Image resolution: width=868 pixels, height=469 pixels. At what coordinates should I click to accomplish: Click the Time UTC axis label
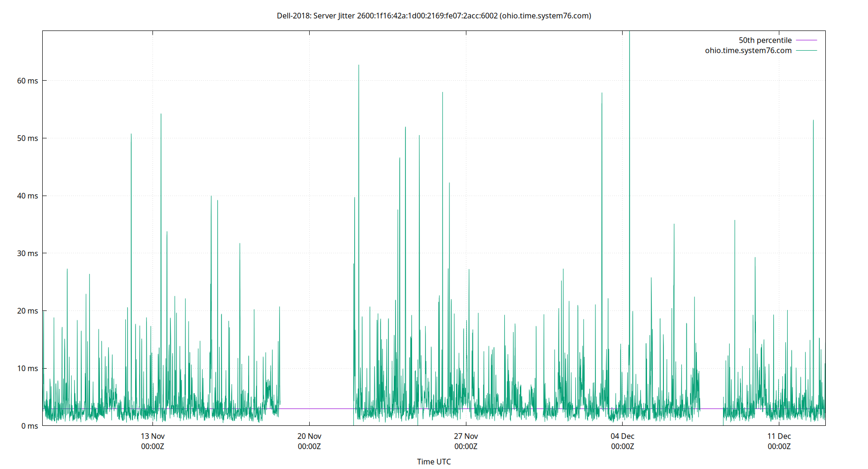point(434,461)
